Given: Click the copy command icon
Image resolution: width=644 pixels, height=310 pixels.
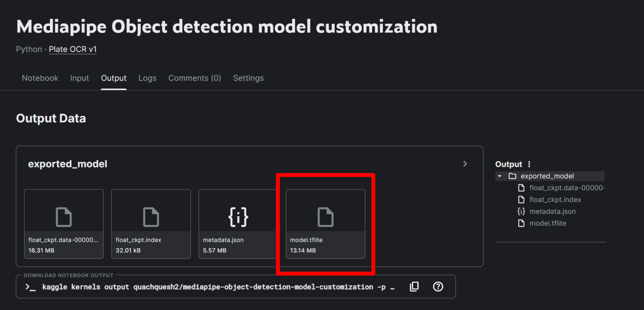Looking at the screenshot, I should 414,287.
